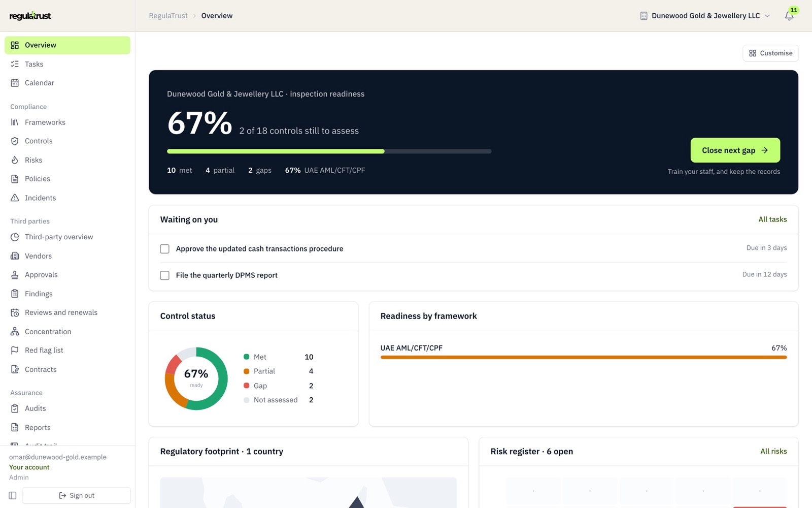812x508 pixels.
Task: Click the UAE AML/CFT/CPF orange readiness bar
Action: click(x=584, y=357)
